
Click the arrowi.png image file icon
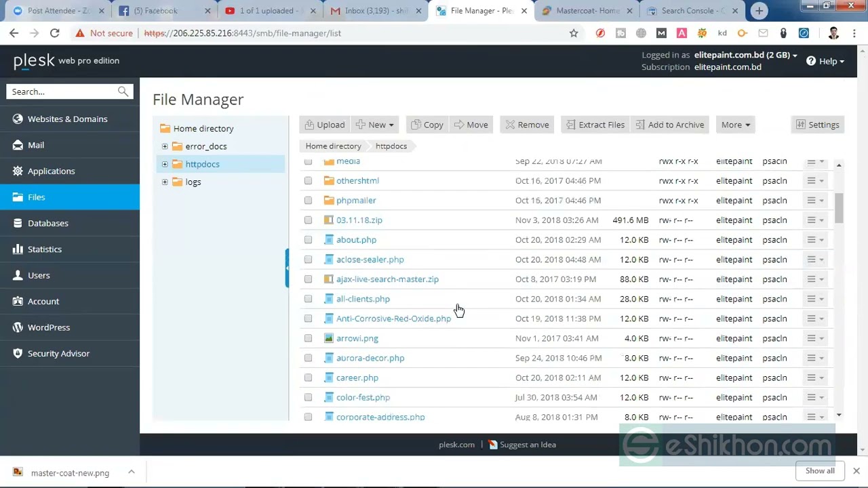click(329, 338)
